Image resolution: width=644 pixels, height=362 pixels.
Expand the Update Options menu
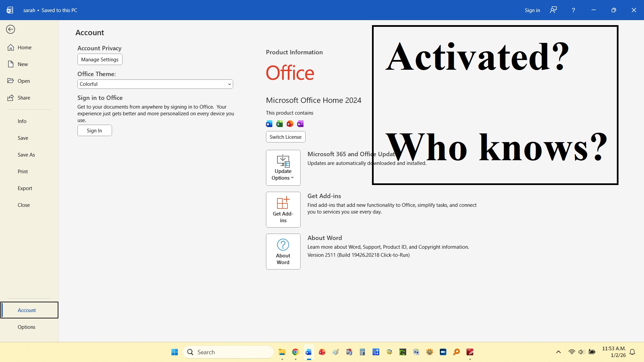(283, 168)
